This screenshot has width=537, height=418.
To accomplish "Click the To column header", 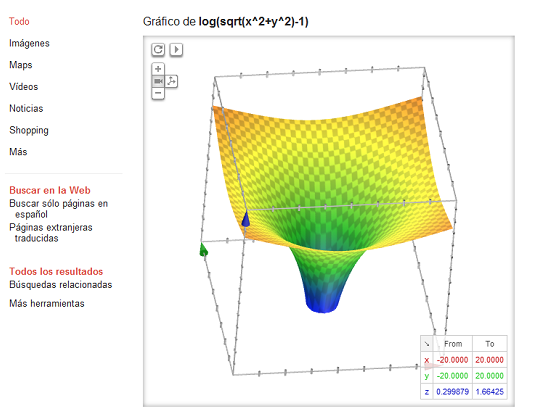I will pyautogui.click(x=490, y=344).
